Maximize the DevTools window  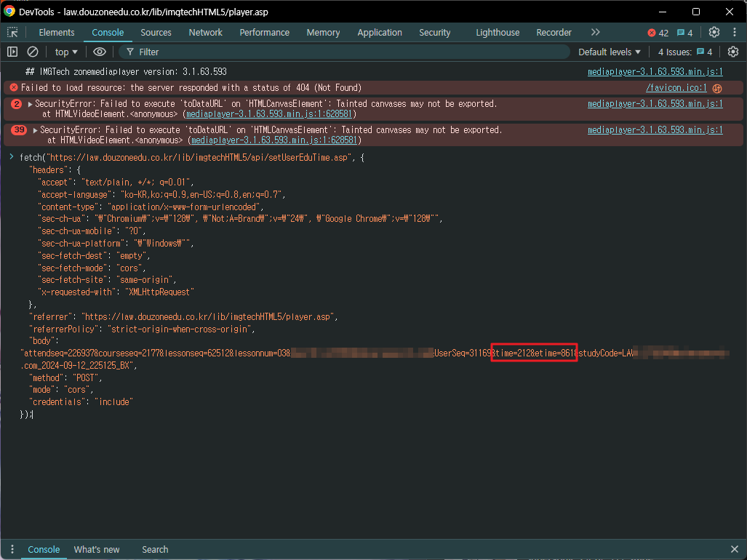[696, 12]
